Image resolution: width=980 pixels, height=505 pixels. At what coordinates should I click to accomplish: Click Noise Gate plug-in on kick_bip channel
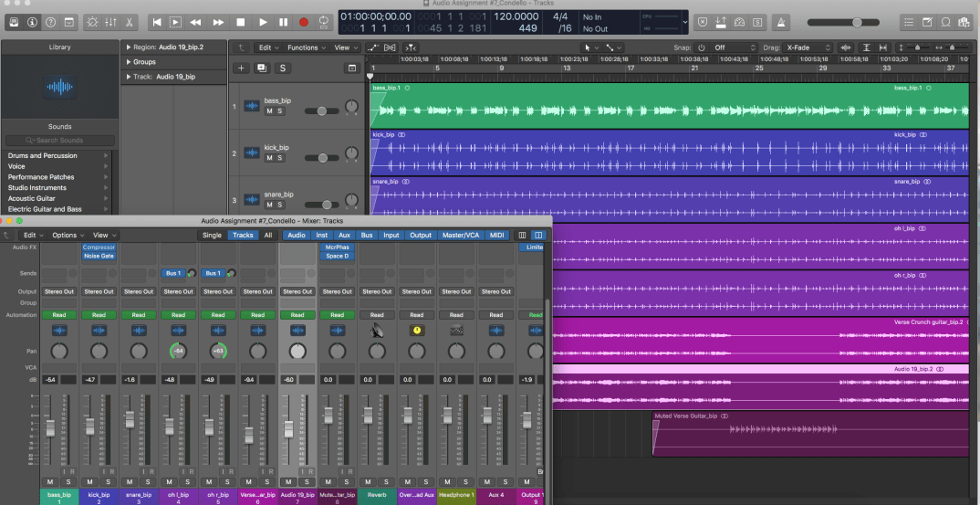coord(99,256)
